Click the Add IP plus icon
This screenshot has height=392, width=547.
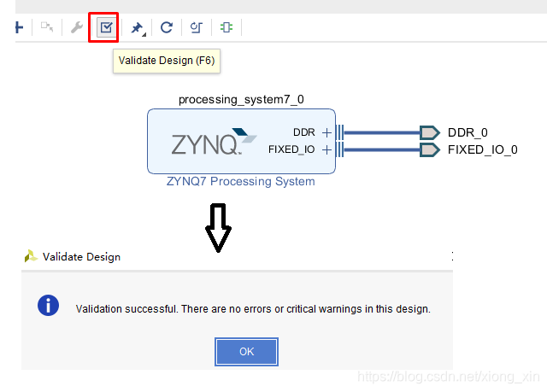(19, 27)
